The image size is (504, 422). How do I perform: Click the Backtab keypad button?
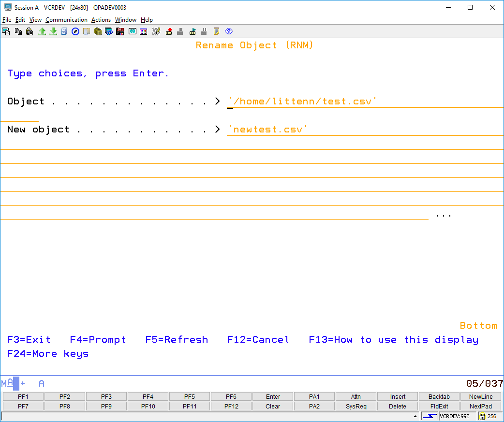click(439, 397)
